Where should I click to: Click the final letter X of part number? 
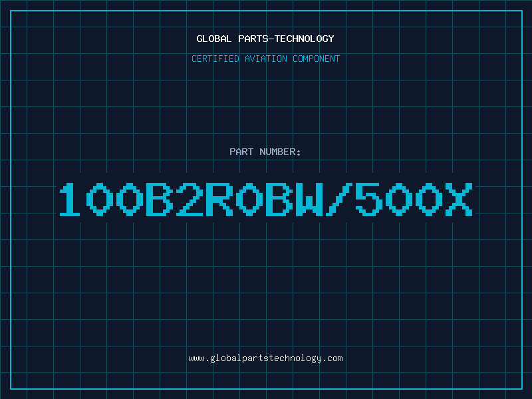(x=459, y=199)
